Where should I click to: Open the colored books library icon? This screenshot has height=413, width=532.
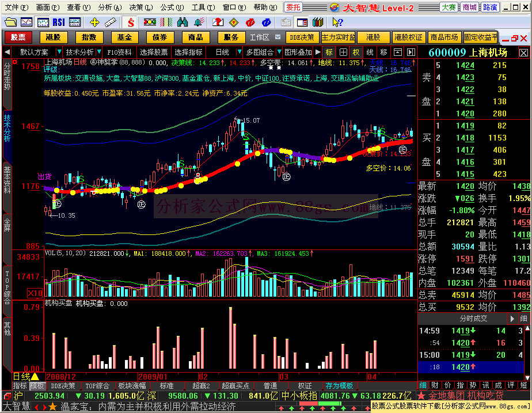point(318,22)
